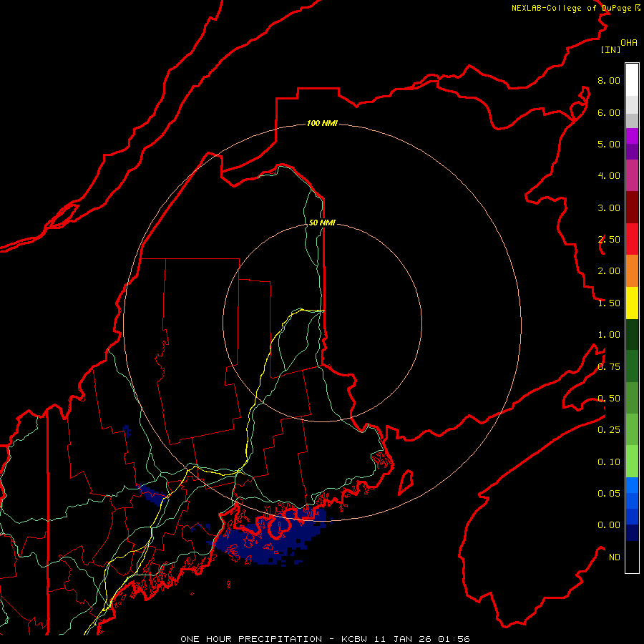Screen dimensions: 644x644
Task: Click the bright red 2.50 legend swatch
Action: click(x=632, y=238)
